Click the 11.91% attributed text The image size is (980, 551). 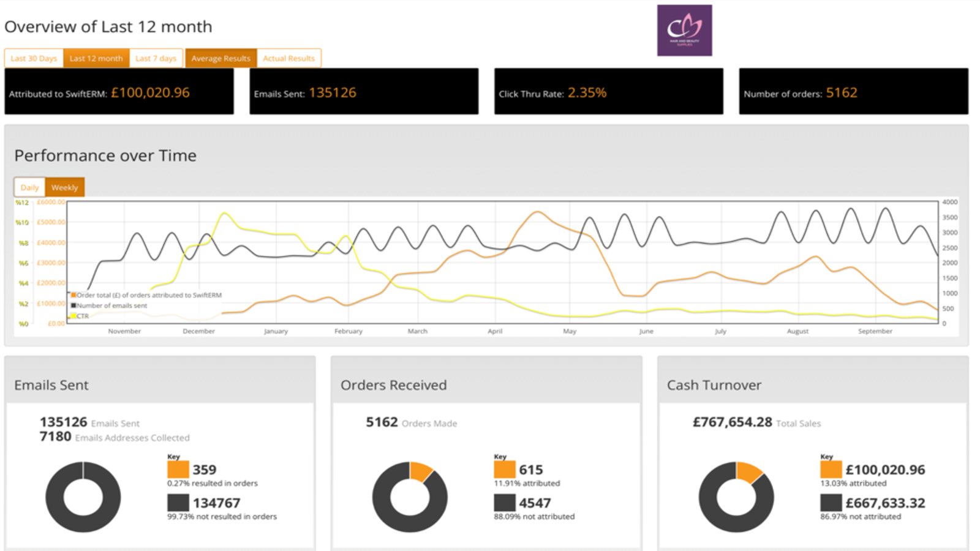527,483
